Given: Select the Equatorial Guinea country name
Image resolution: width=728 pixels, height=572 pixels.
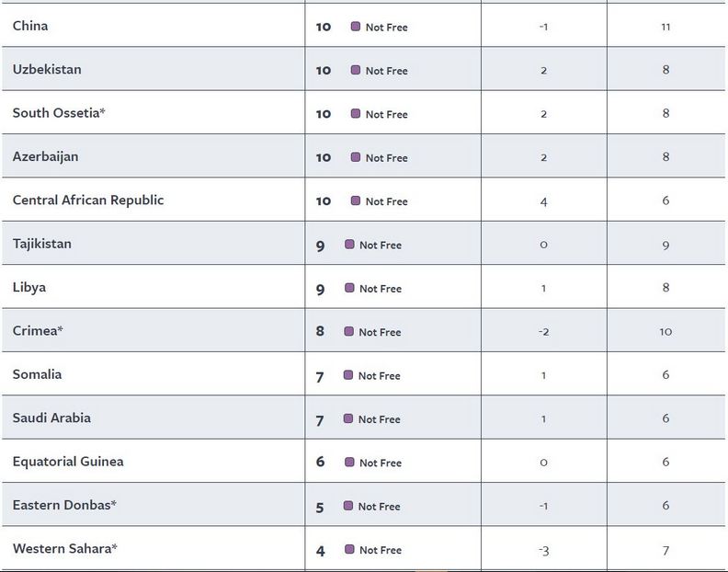Looking at the screenshot, I should click(68, 461).
